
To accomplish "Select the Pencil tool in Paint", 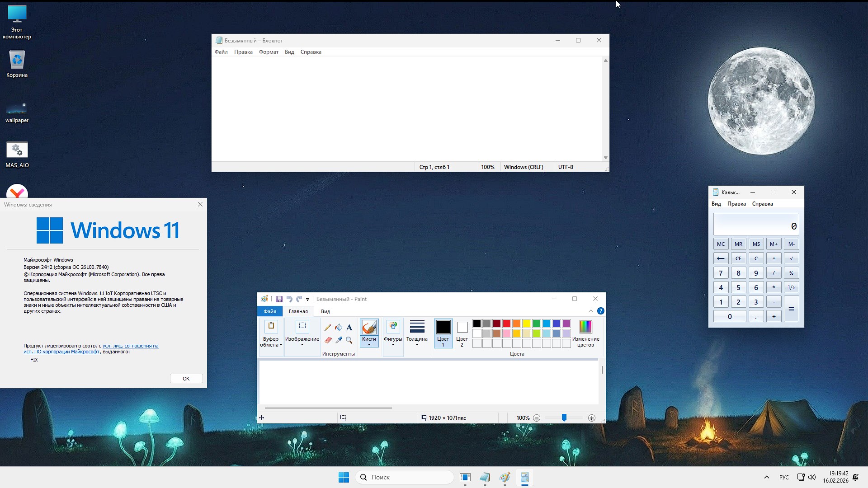I will tap(328, 327).
